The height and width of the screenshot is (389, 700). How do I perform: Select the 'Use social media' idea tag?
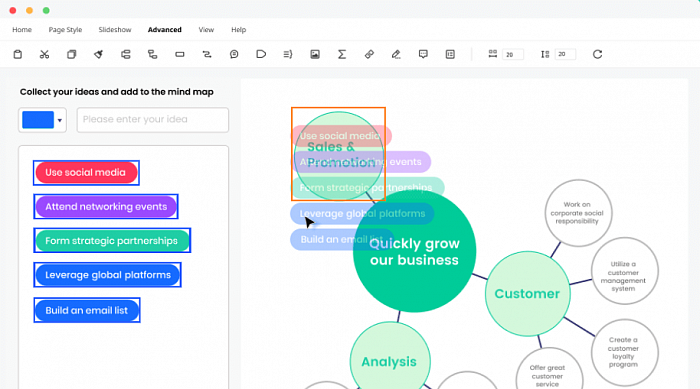point(86,173)
